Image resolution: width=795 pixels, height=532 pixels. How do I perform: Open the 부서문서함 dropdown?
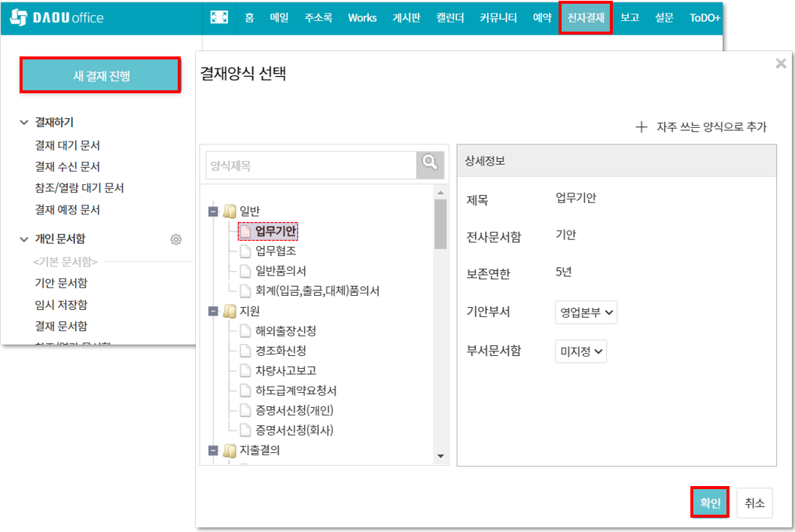tap(580, 351)
